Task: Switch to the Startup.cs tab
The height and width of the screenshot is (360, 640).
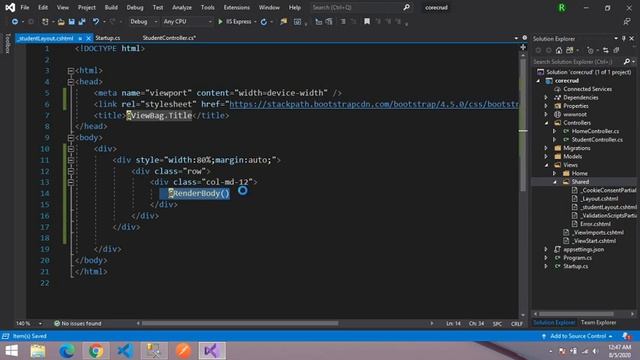Action: pos(108,38)
